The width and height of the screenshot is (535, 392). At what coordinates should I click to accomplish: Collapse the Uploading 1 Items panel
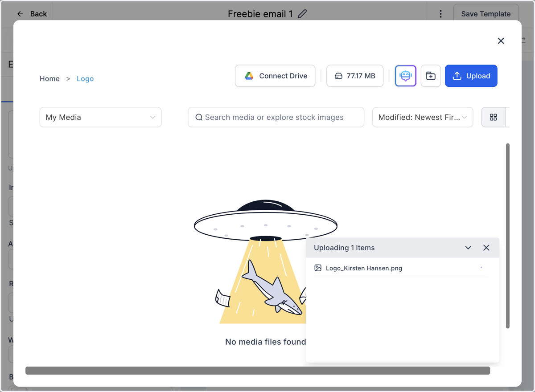(468, 248)
